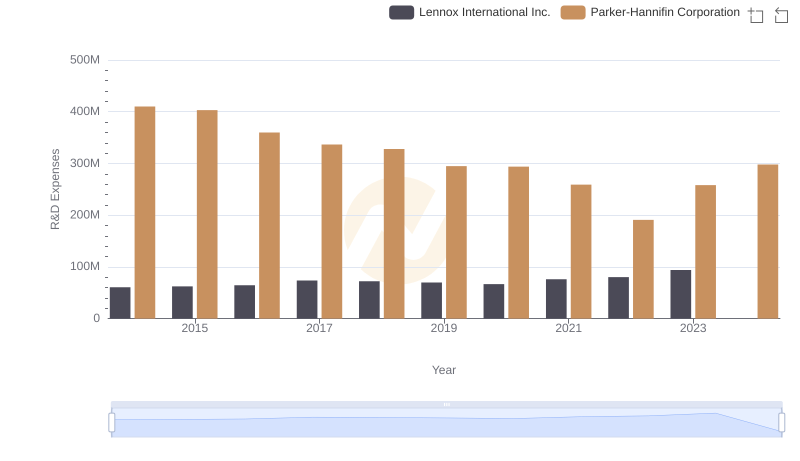Click the left handle of zoom slider
This screenshot has height=461, width=800.
click(112, 423)
